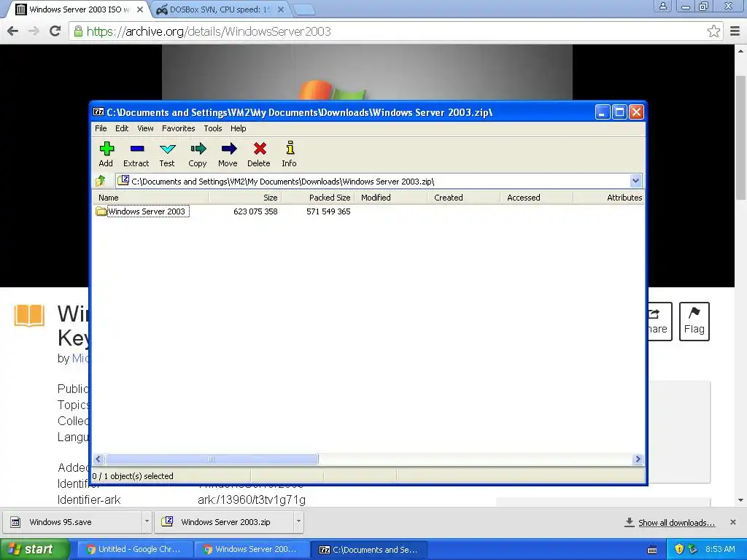
Task: Open Windows Server 2003.zip download options arrow
Action: (298, 521)
